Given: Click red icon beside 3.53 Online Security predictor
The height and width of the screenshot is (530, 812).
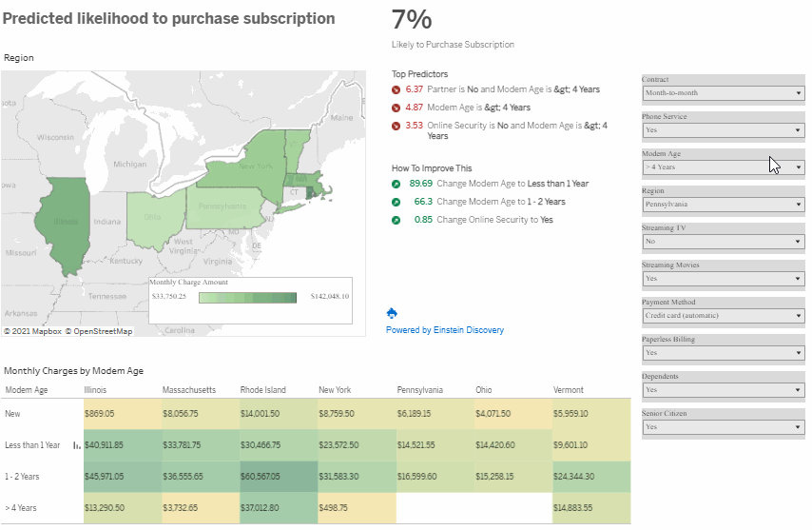Looking at the screenshot, I should pos(396,126).
